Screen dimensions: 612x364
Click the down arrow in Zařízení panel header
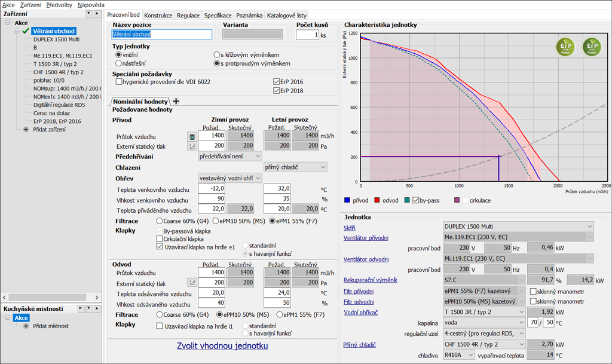click(89, 14)
